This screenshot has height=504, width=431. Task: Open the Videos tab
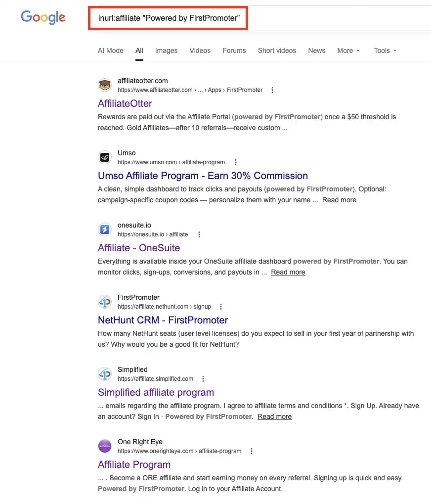pyautogui.click(x=200, y=50)
